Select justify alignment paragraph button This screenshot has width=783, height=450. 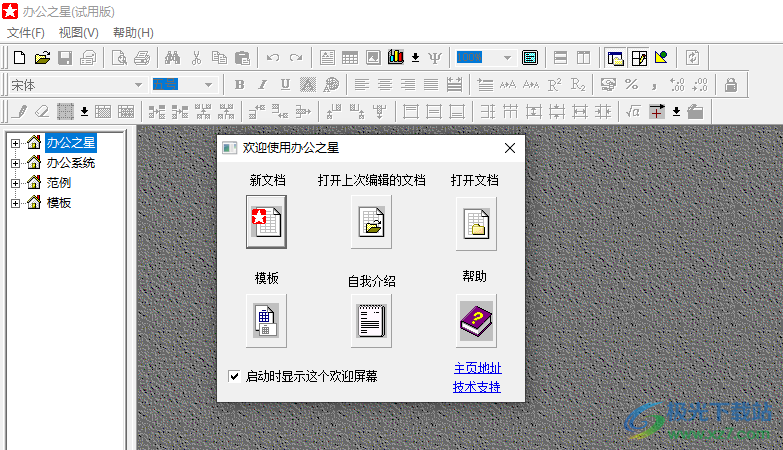pyautogui.click(x=431, y=85)
